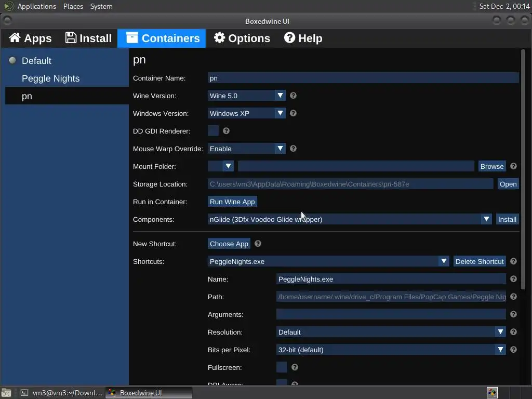Click Open for Storage Location
The height and width of the screenshot is (399, 532).
pyautogui.click(x=508, y=184)
